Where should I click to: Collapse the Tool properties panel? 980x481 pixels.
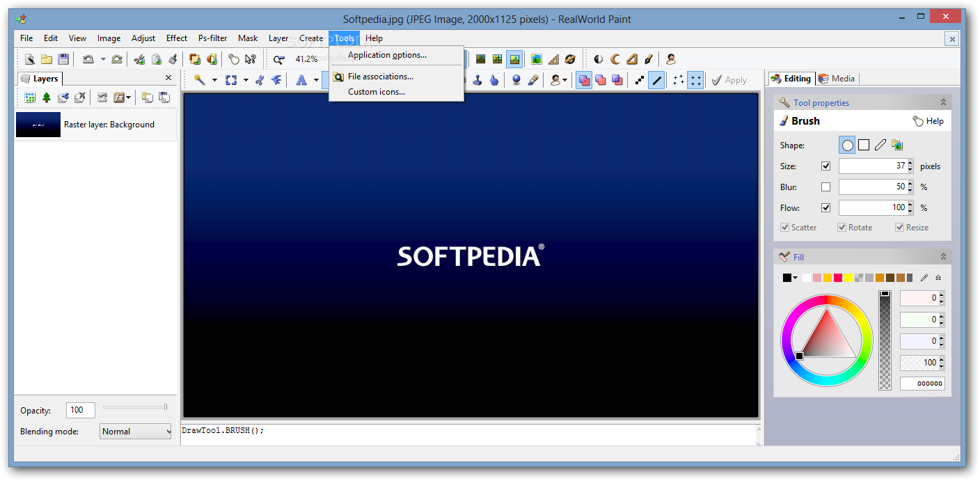(x=943, y=102)
